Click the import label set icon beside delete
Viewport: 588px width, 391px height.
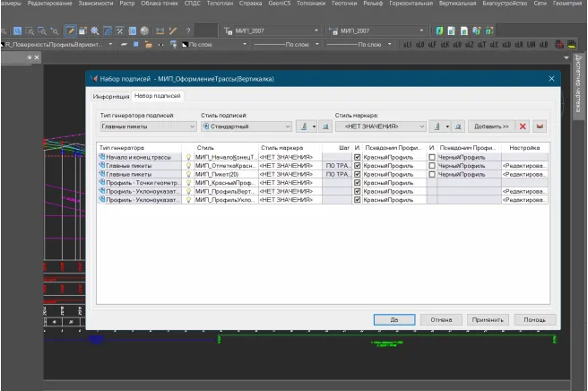click(x=540, y=126)
